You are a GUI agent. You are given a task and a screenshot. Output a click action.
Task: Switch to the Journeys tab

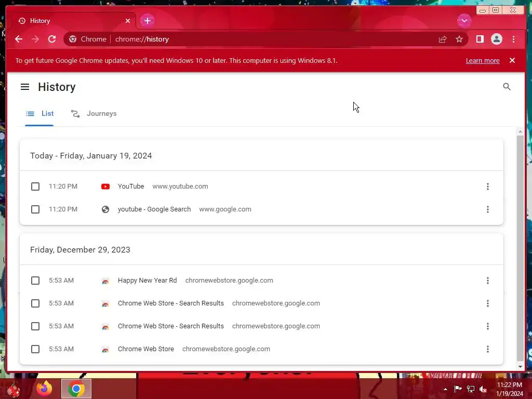pyautogui.click(x=94, y=114)
